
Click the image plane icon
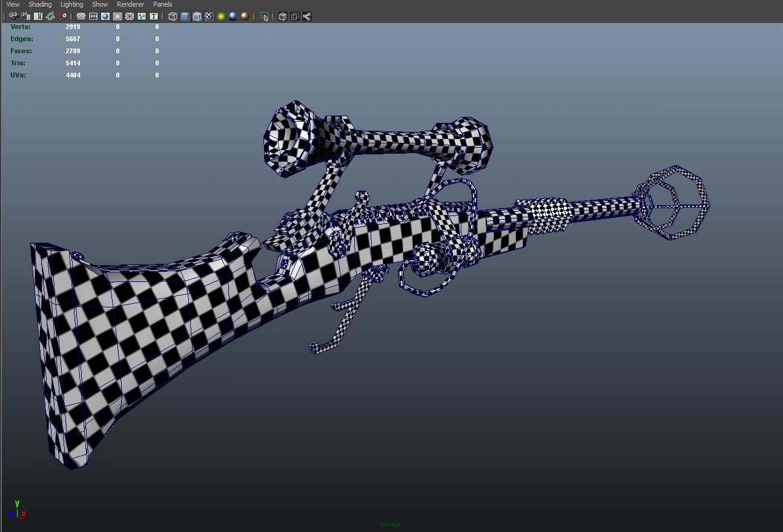pyautogui.click(x=50, y=16)
